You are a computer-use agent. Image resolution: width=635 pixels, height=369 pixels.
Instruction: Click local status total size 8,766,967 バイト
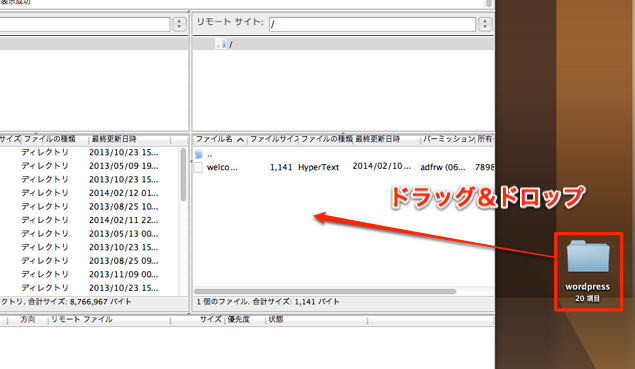coord(100,302)
